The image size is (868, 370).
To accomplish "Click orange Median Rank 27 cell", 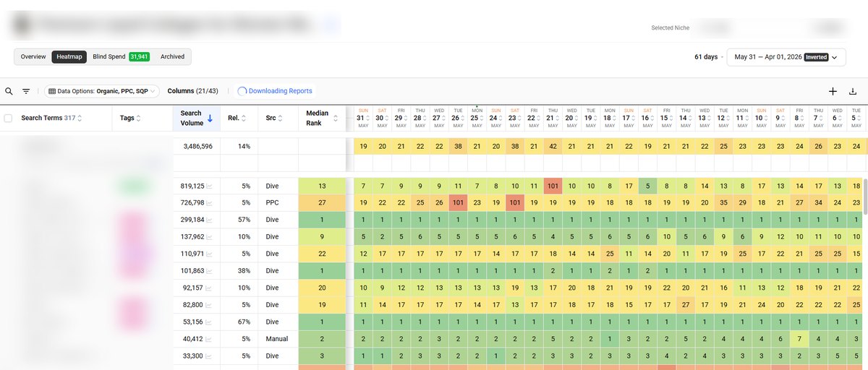I will point(322,203).
